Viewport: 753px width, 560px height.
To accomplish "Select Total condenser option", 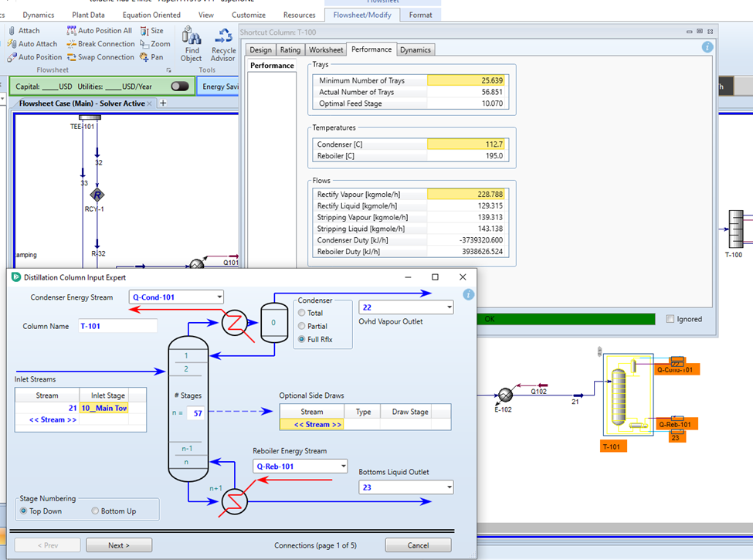I will [x=301, y=313].
